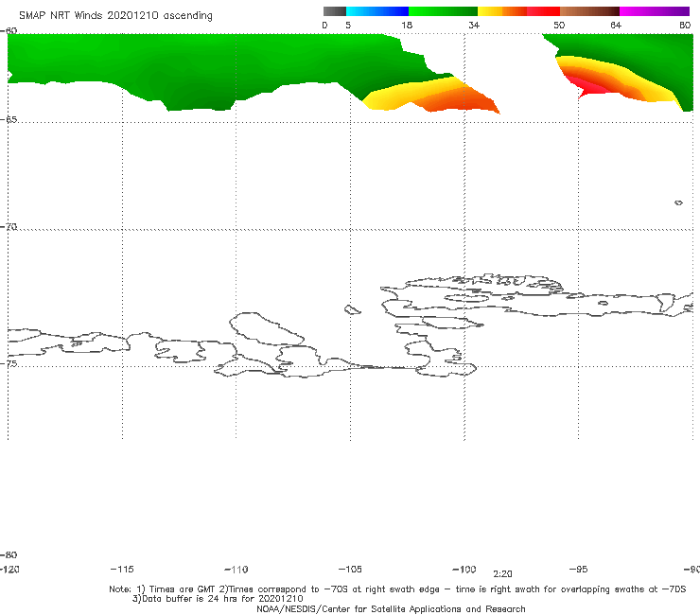Click the latitude label "-65"
This screenshot has width=700, height=615.
tap(9, 120)
